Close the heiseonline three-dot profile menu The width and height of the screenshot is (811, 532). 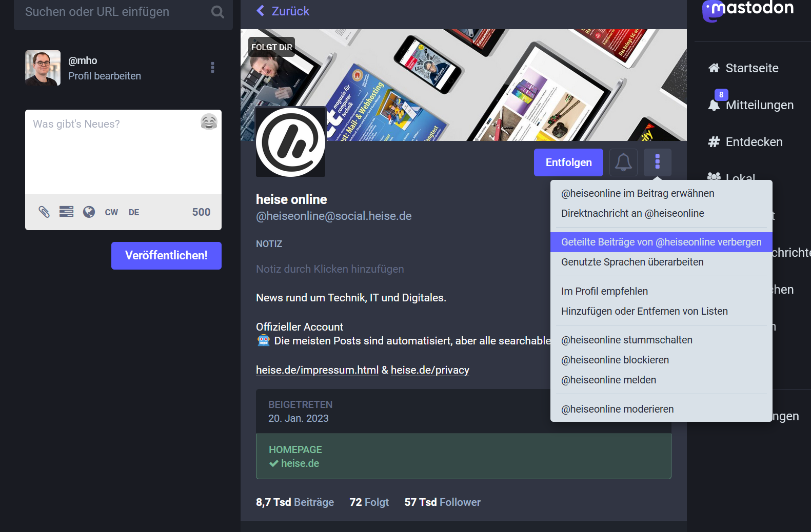(657, 162)
